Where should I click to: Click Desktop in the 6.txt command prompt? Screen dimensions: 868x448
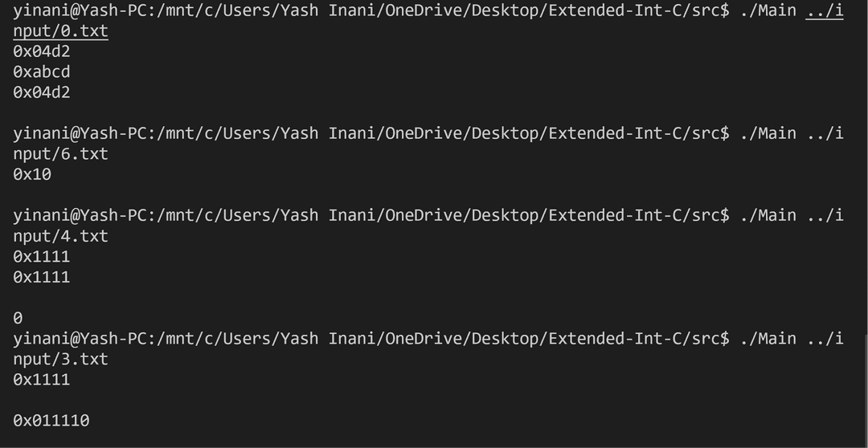[505, 133]
